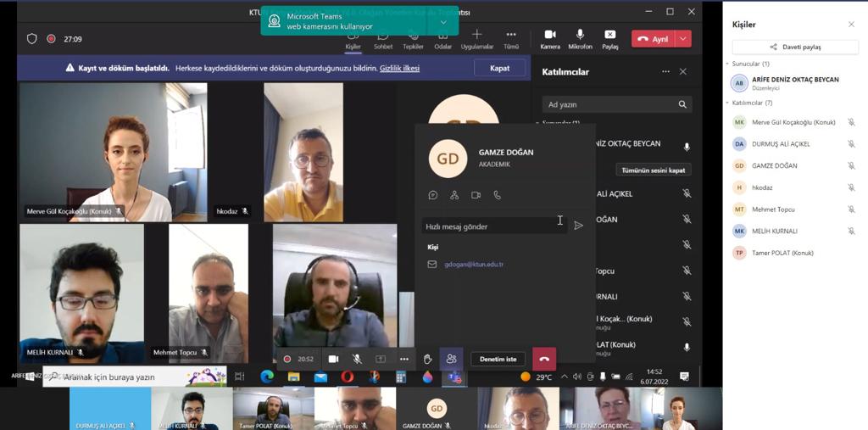
Task: Hang up with red phone in floating bar
Action: tap(544, 359)
